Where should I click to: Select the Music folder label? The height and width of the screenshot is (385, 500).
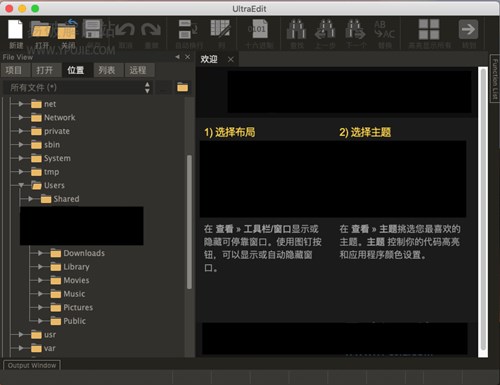tap(74, 294)
